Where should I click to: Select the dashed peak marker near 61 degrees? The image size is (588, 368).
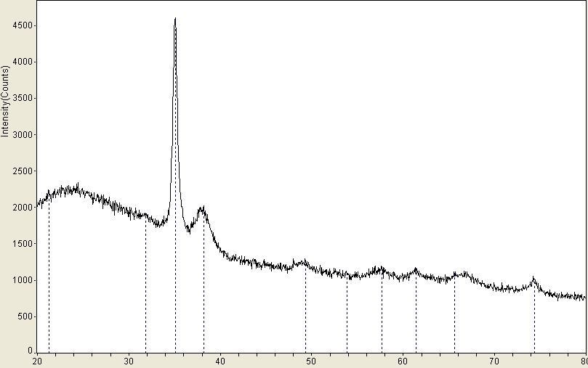pyautogui.click(x=416, y=312)
